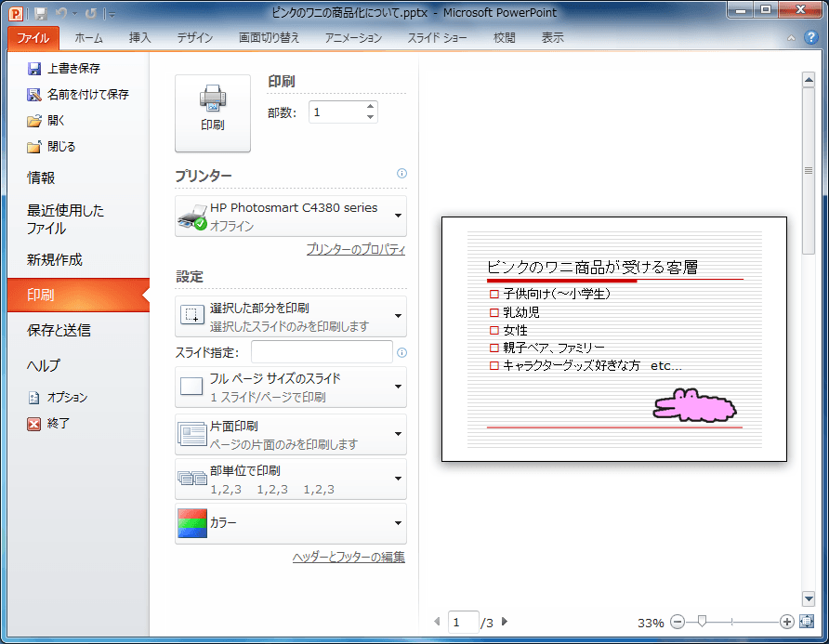The image size is (829, 644).
Task: Open the 部単位で印刷 collation dropdown
Action: 291,479
